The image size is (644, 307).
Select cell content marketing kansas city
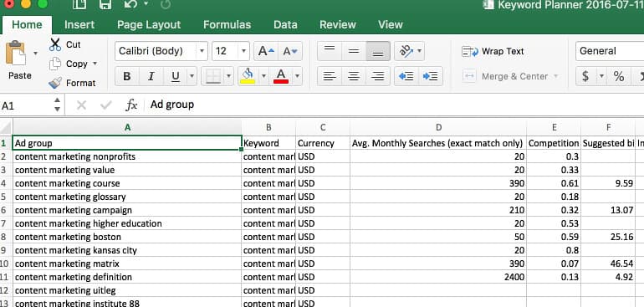(x=127, y=250)
